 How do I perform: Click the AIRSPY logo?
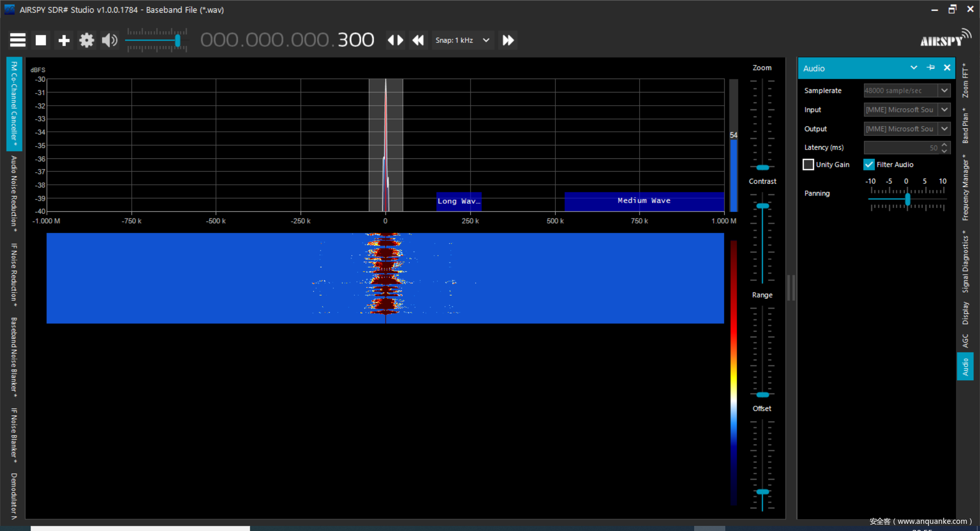[945, 39]
